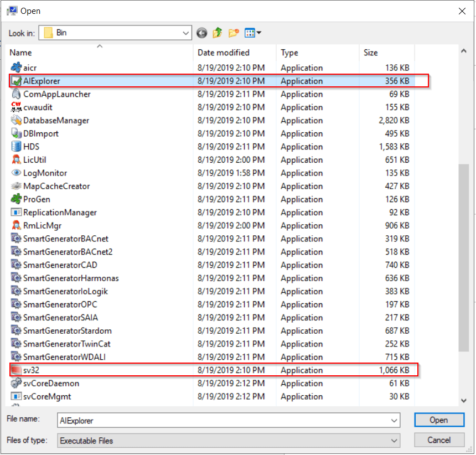
Task: Select the SmartGeneratorStardom file
Action: point(68,330)
